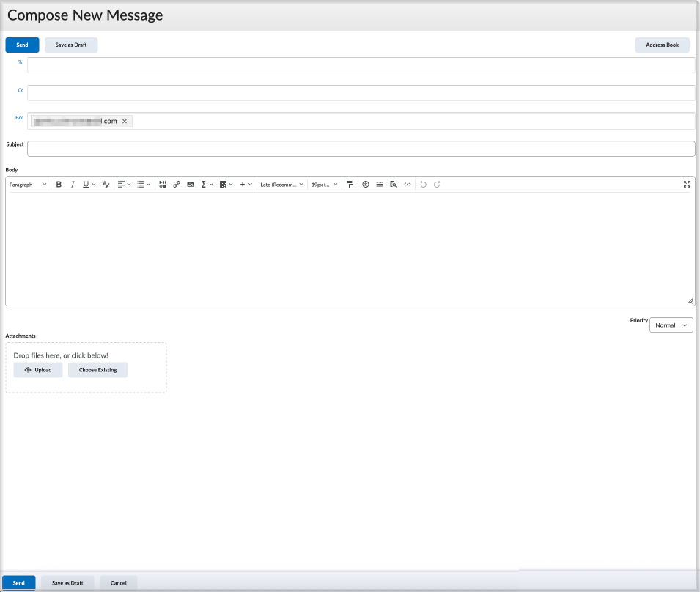This screenshot has width=700, height=592.
Task: Run the accessibility checker
Action: 366,184
